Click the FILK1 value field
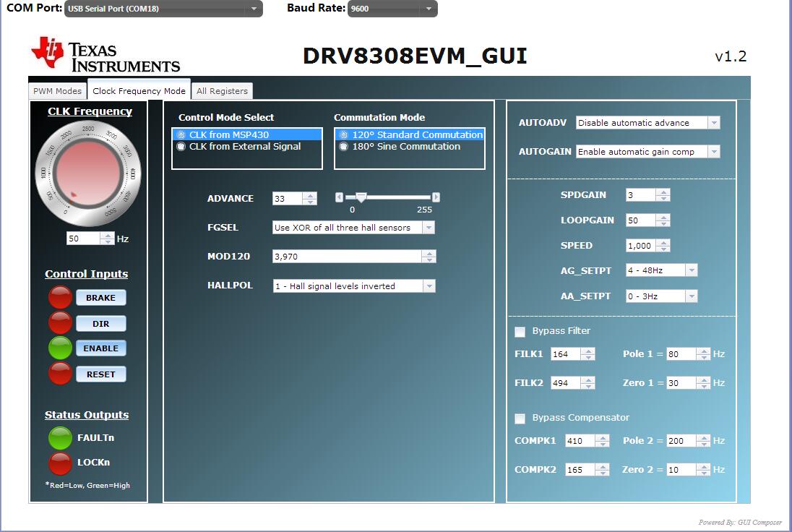The width and height of the screenshot is (792, 532). pyautogui.click(x=565, y=354)
